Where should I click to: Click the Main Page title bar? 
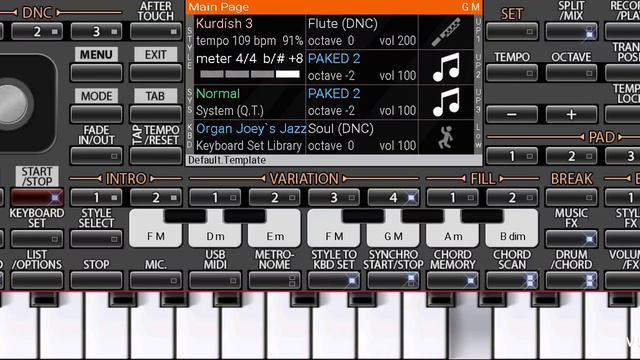coord(334,7)
